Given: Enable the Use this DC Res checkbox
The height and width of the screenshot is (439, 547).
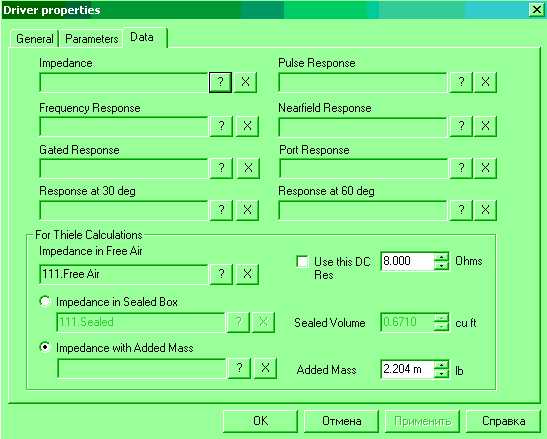Looking at the screenshot, I should [x=302, y=261].
